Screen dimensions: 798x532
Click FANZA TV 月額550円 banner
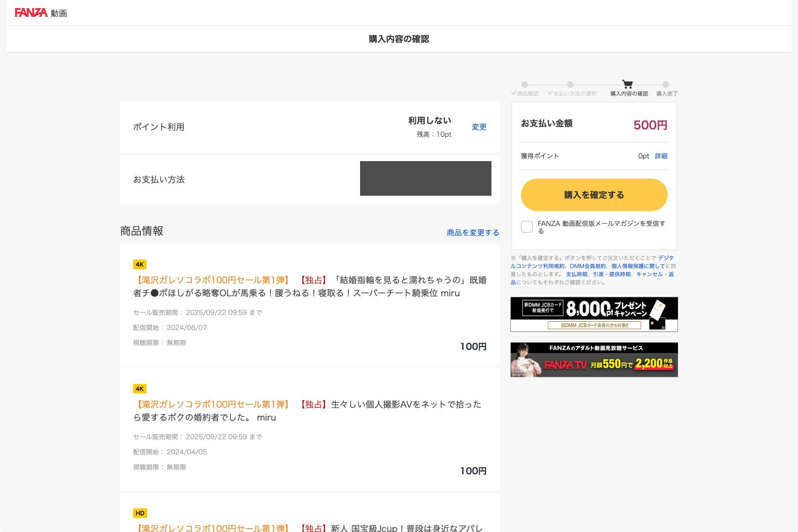[594, 360]
